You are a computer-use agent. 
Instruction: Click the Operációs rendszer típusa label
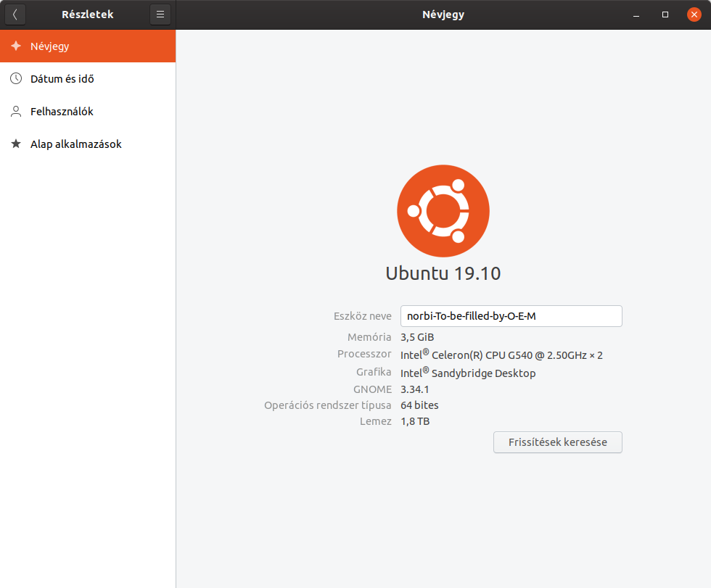(327, 405)
